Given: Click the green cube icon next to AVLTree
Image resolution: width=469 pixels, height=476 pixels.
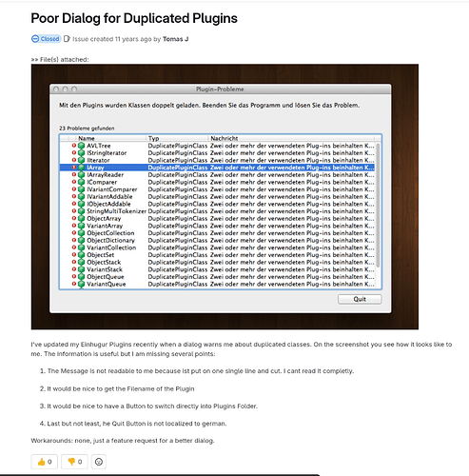Looking at the screenshot, I should (x=82, y=146).
